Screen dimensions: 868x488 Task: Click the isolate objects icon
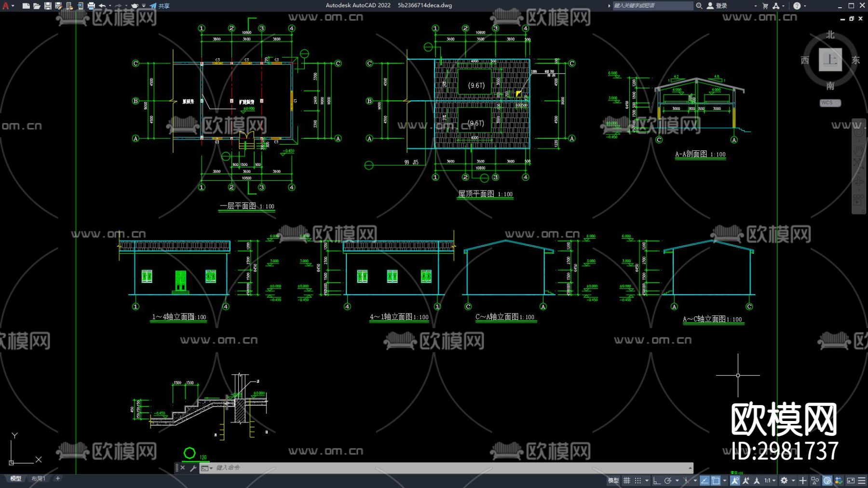pos(815,480)
